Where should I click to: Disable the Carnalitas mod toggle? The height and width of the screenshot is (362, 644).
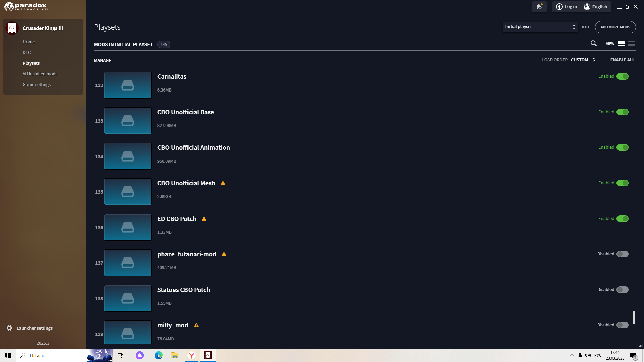tap(623, 76)
